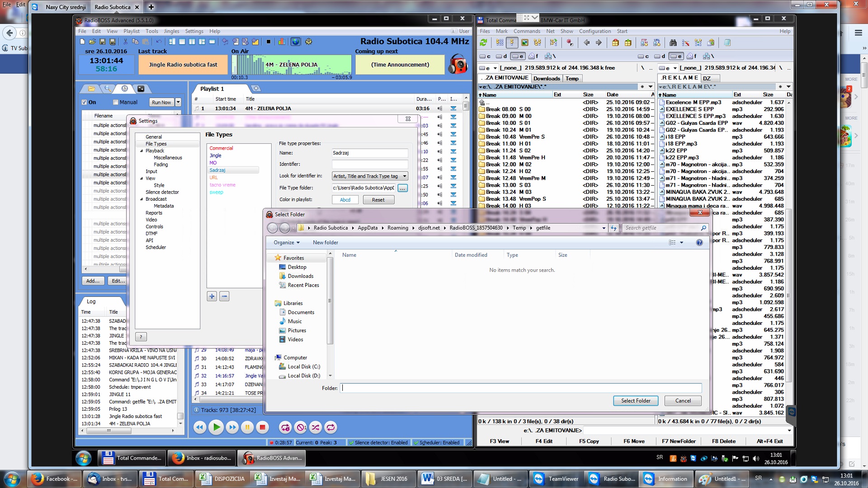
Task: Click the rewind previous track button
Action: click(200, 427)
